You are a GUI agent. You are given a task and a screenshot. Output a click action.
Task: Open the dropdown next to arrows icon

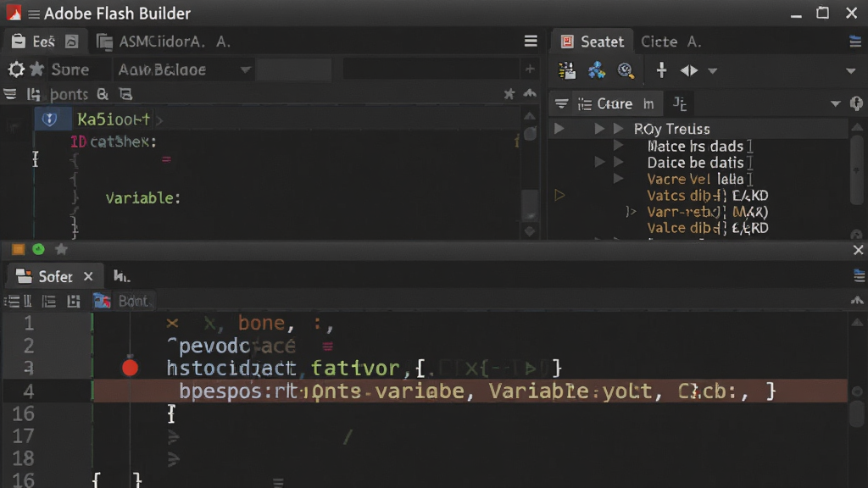click(x=712, y=71)
